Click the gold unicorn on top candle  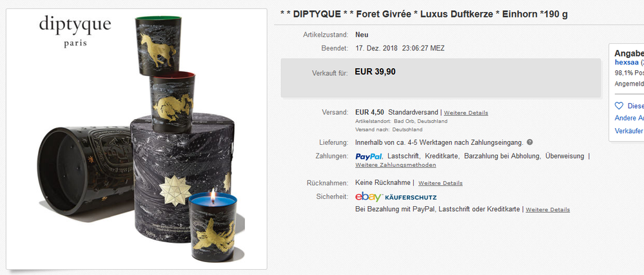click(158, 50)
